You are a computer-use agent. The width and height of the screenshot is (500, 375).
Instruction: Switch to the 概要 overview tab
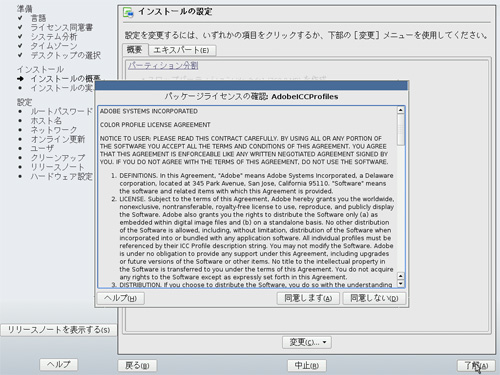(135, 50)
